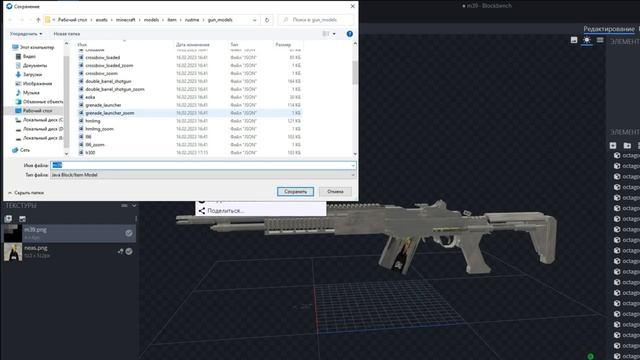Screen dimensions: 640x360
Task: Open the address bar history dropdown
Action: coord(255,20)
